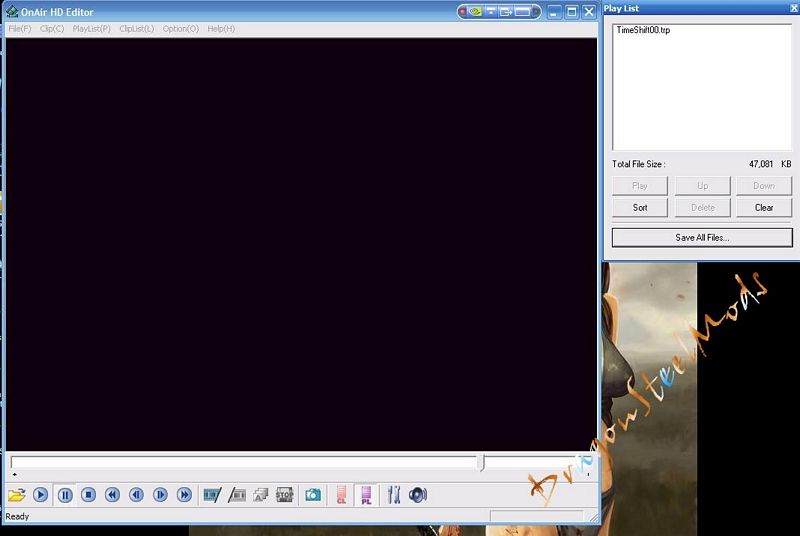Start playback with the Play toolbar button
This screenshot has height=536, width=800.
pos(41,495)
